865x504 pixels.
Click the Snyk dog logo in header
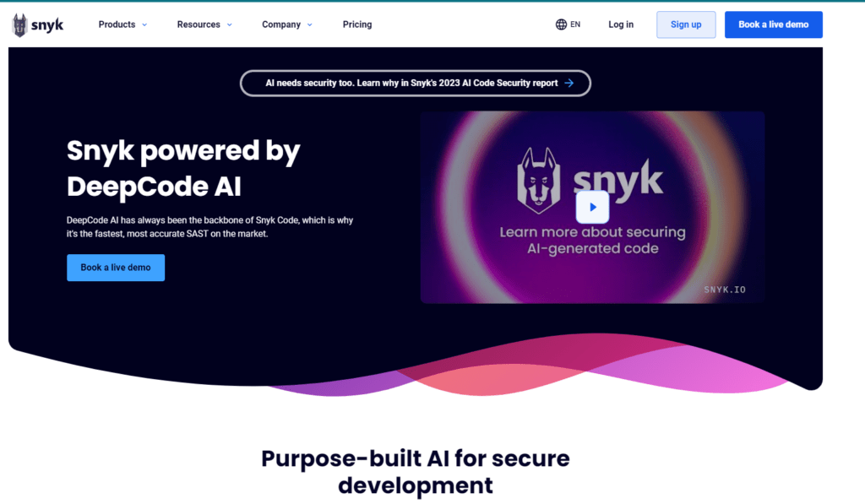tap(20, 24)
